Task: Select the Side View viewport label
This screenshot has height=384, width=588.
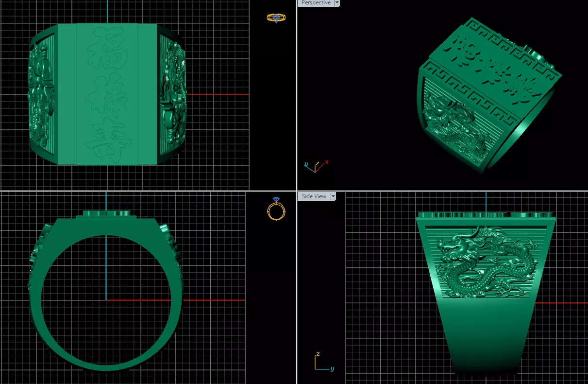Action: 314,196
